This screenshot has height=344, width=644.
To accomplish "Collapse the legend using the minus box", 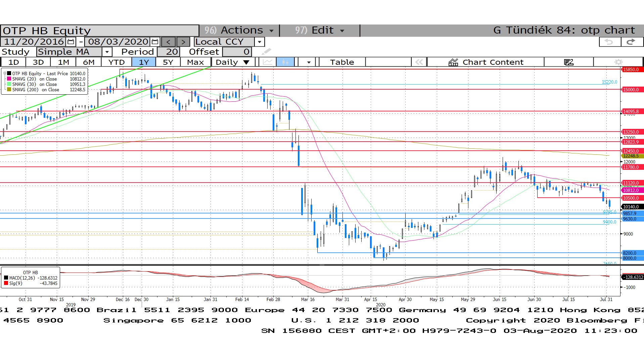I will click(x=5, y=73).
